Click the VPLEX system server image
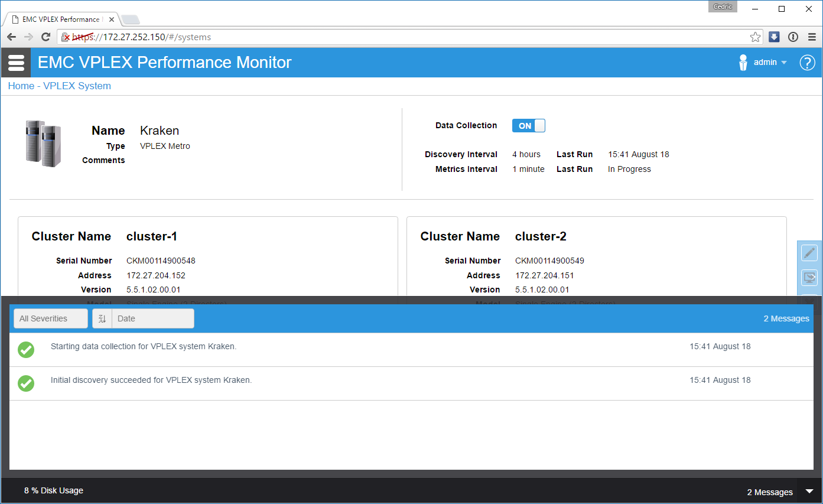The image size is (823, 504). coord(43,143)
